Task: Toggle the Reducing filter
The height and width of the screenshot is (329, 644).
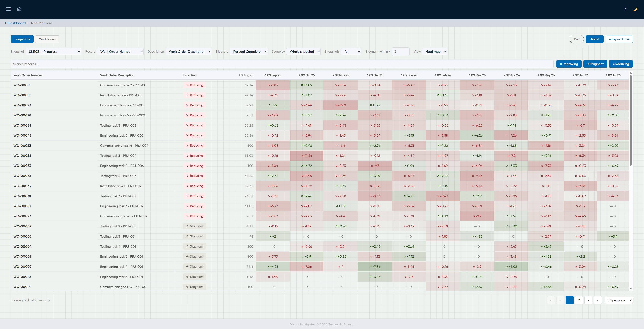Action: 621,64
